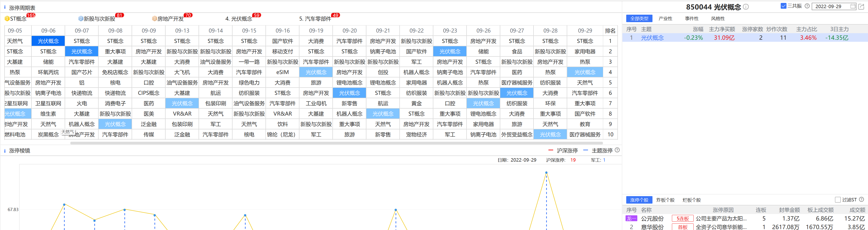
Task: Click the 锦纶（尼龙）cell under 09-16
Action: (x=282, y=135)
